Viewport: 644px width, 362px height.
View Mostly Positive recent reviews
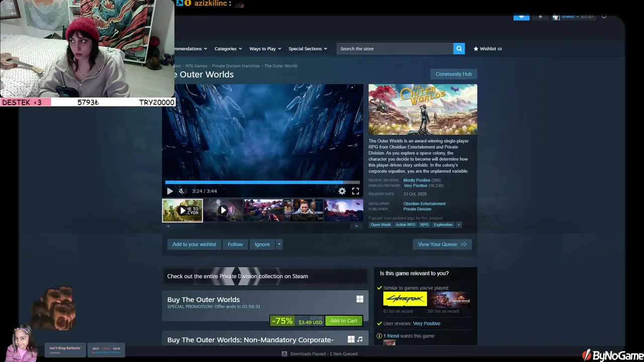click(417, 180)
